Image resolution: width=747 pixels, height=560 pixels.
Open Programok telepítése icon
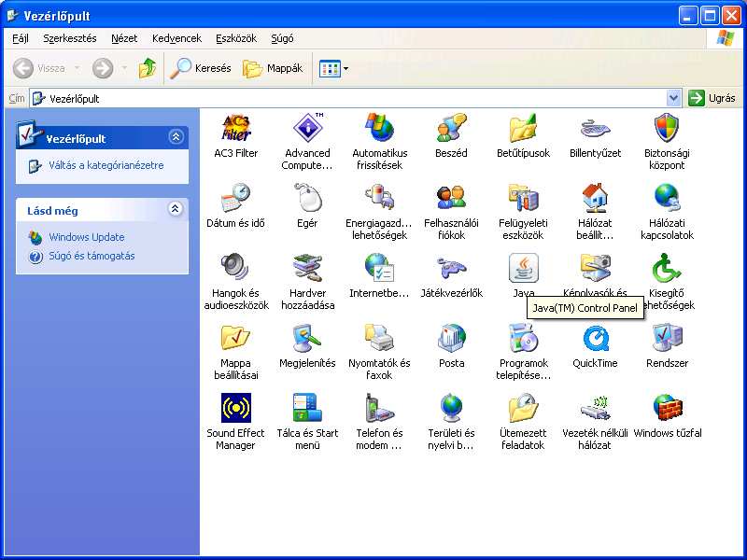(523, 338)
